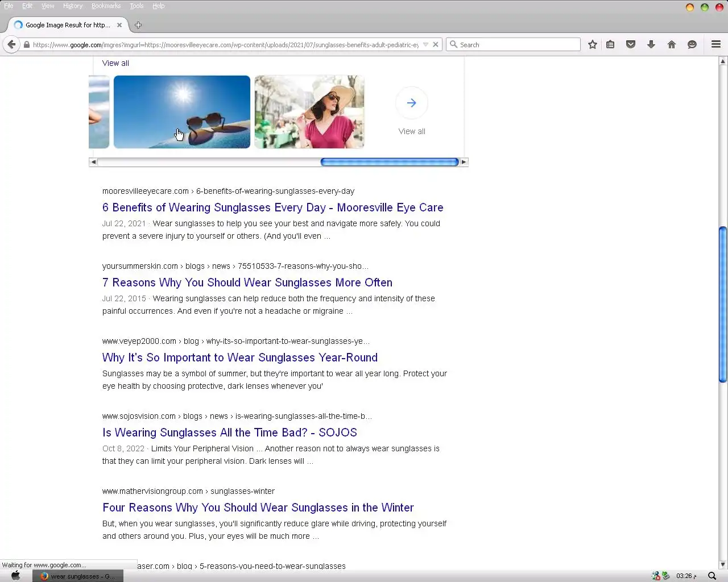Click the View all label under the arrow

[x=412, y=131]
